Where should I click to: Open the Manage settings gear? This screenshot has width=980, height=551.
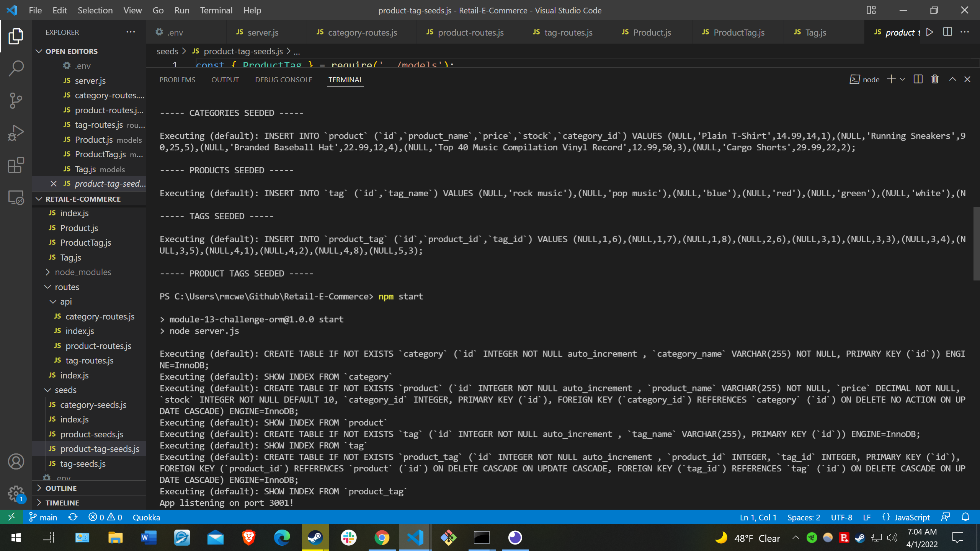point(16,494)
